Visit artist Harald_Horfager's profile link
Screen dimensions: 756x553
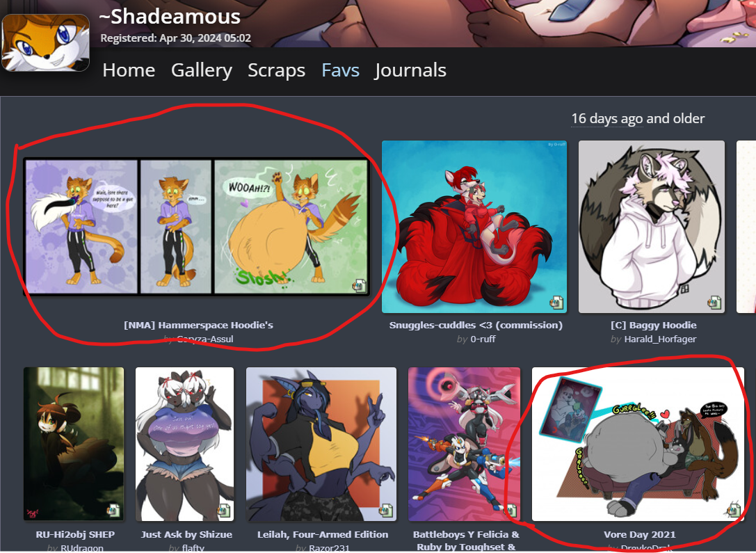click(x=660, y=339)
